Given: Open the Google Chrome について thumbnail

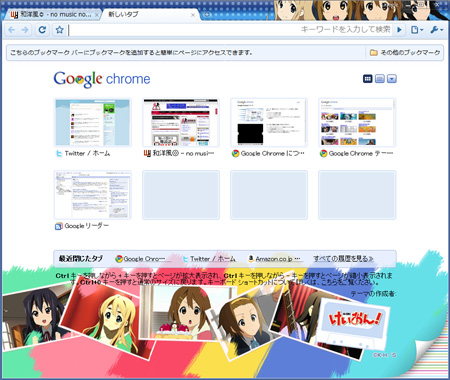Looking at the screenshot, I should coord(269,122).
